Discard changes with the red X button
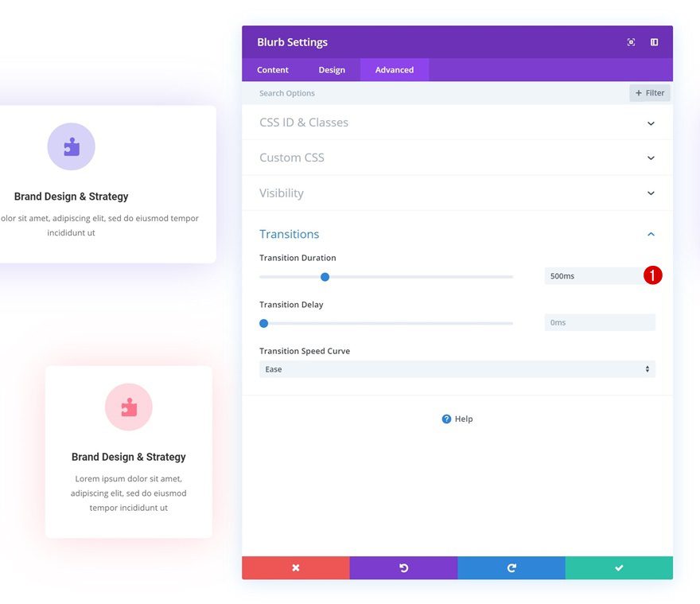Screen dimensions: 700x604 295,567
